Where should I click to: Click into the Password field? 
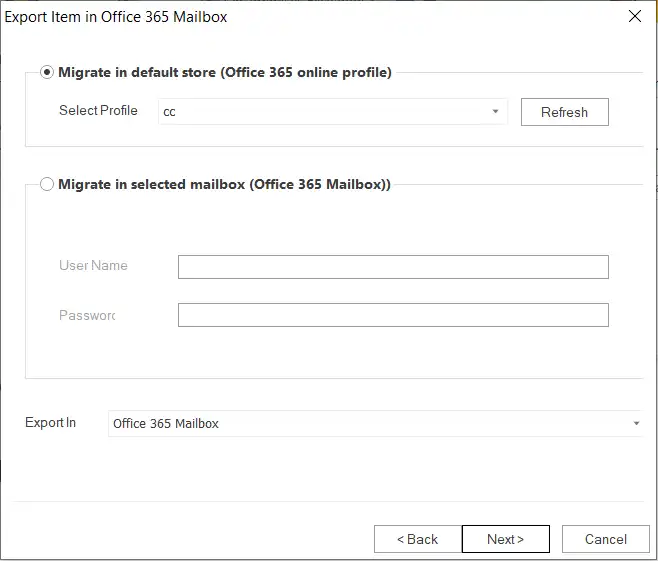[393, 315]
